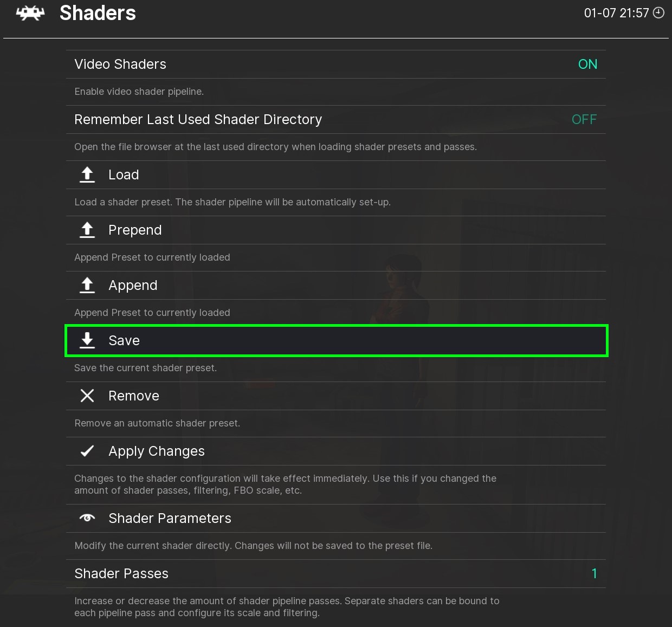Select the Prepend menu entry
The width and height of the screenshot is (672, 627).
point(135,230)
